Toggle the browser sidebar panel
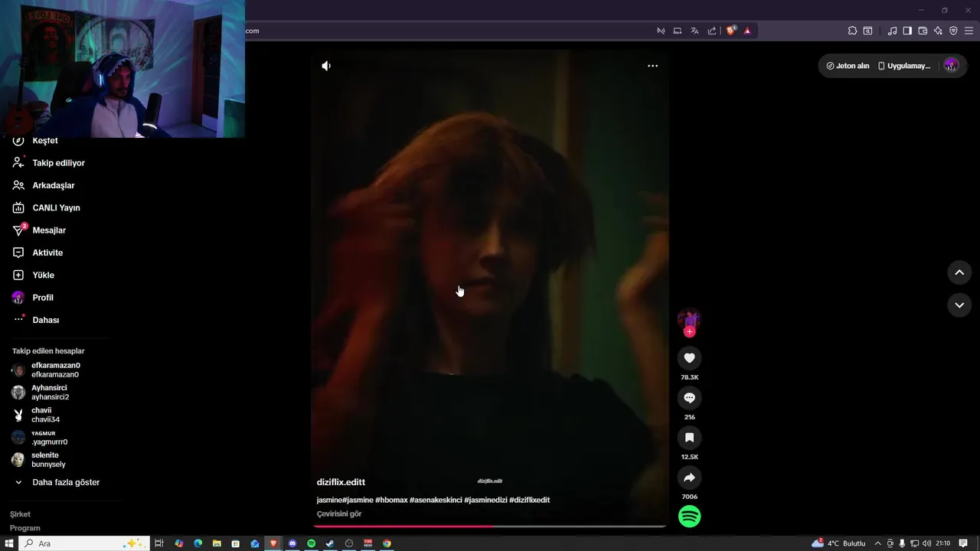Screen dimensions: 980x551 (x=907, y=31)
